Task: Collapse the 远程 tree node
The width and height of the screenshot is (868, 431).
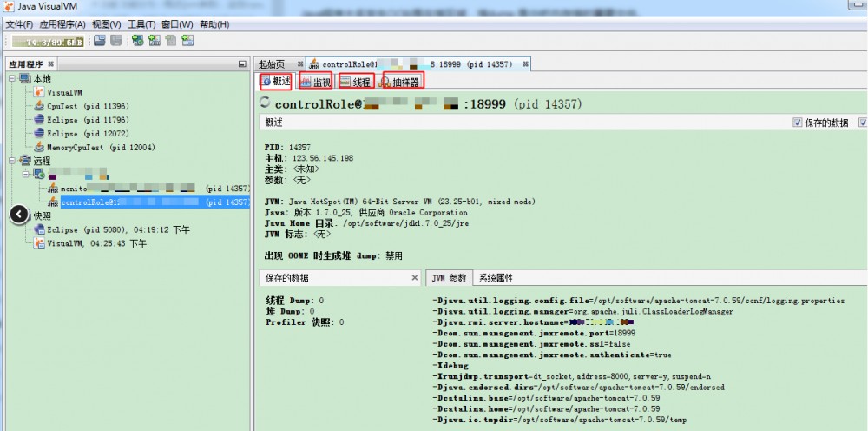Action: coord(11,161)
